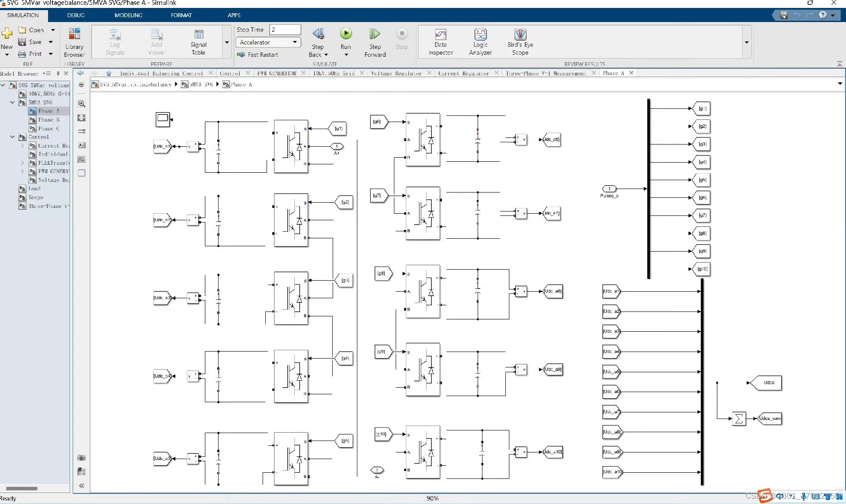This screenshot has width=846, height=504.
Task: Click the navigate back arrow
Action: coord(80,73)
